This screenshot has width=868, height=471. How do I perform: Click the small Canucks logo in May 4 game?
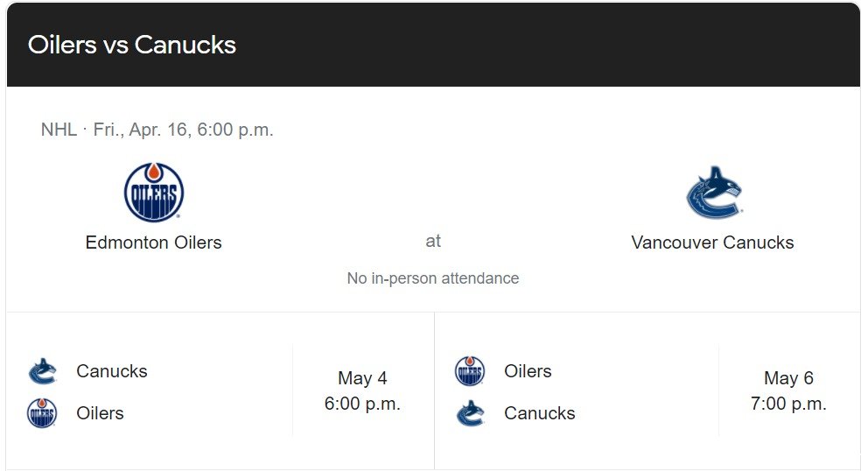(x=43, y=371)
